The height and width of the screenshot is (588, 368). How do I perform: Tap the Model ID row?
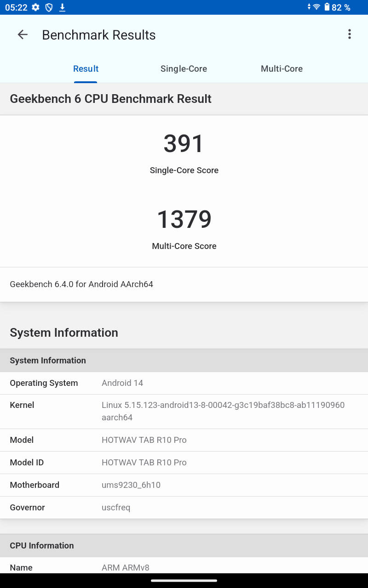[184, 463]
